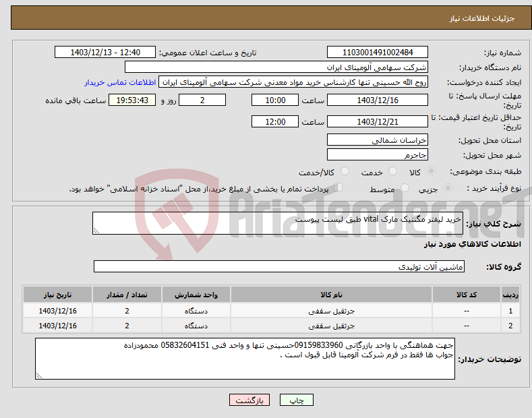Image resolution: width=532 pixels, height=418 pixels.
Task: Click the deadline date 1403/12/16 field
Action: (378, 100)
